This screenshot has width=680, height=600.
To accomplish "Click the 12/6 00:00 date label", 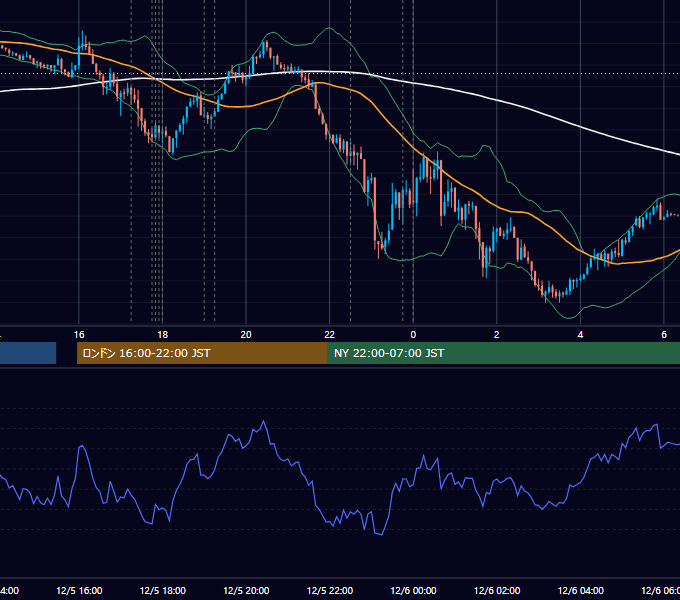I will [413, 590].
